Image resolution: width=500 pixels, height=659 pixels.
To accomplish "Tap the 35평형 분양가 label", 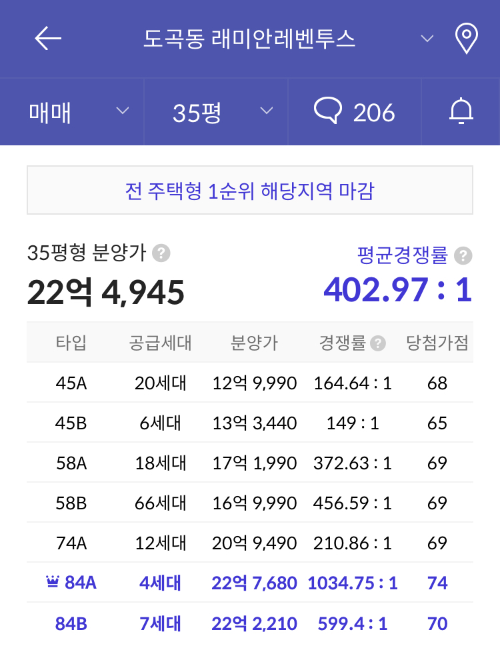I will [x=87, y=253].
